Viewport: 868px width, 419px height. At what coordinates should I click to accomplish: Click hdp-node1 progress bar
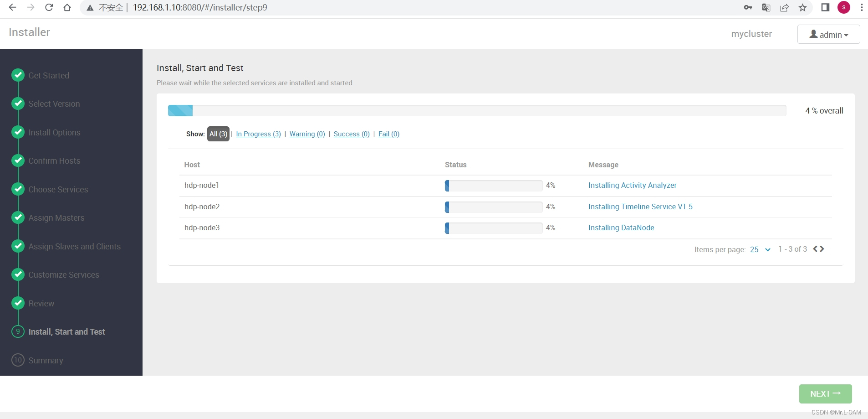(494, 186)
